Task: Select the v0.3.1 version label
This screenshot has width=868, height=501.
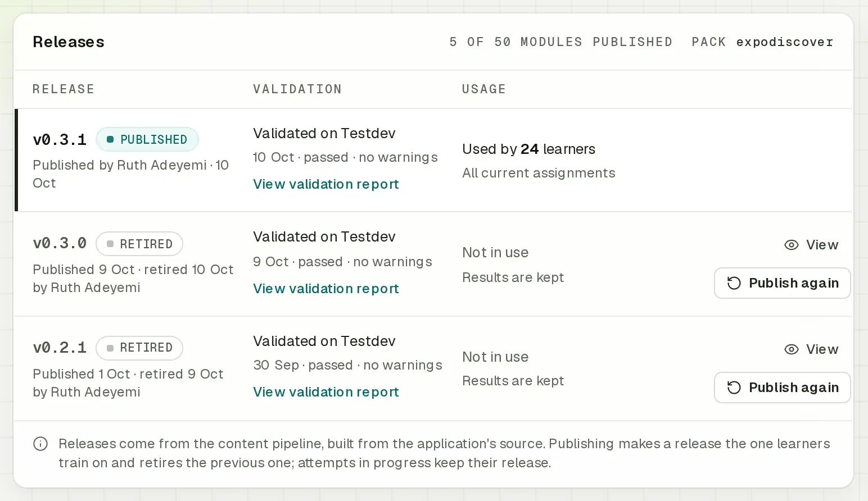Action: (x=60, y=139)
